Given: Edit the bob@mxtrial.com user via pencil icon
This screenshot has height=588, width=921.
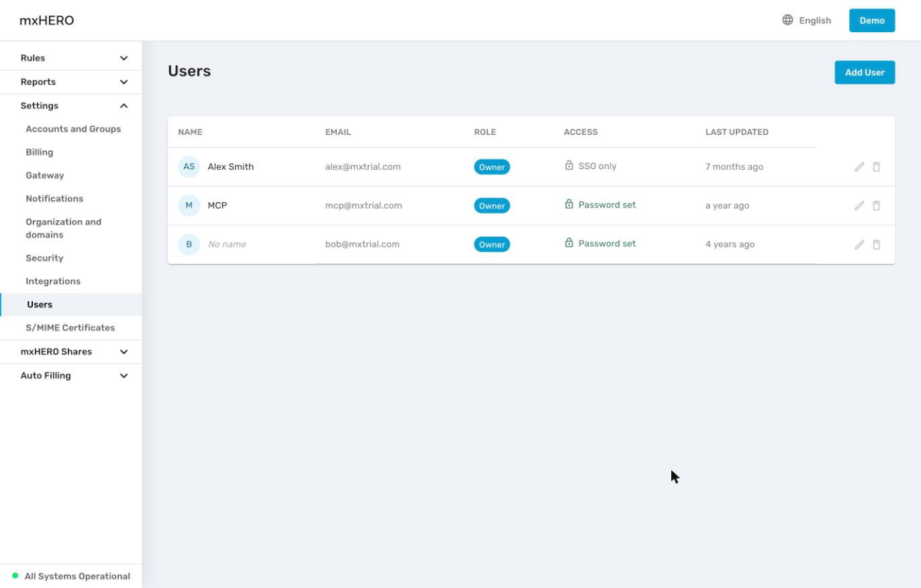Looking at the screenshot, I should (859, 245).
